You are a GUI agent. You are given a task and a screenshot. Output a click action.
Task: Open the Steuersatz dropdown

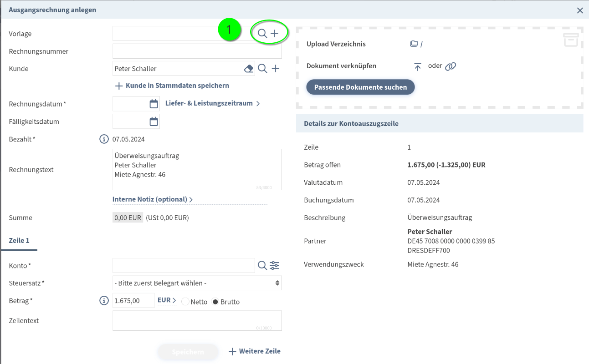pos(197,283)
